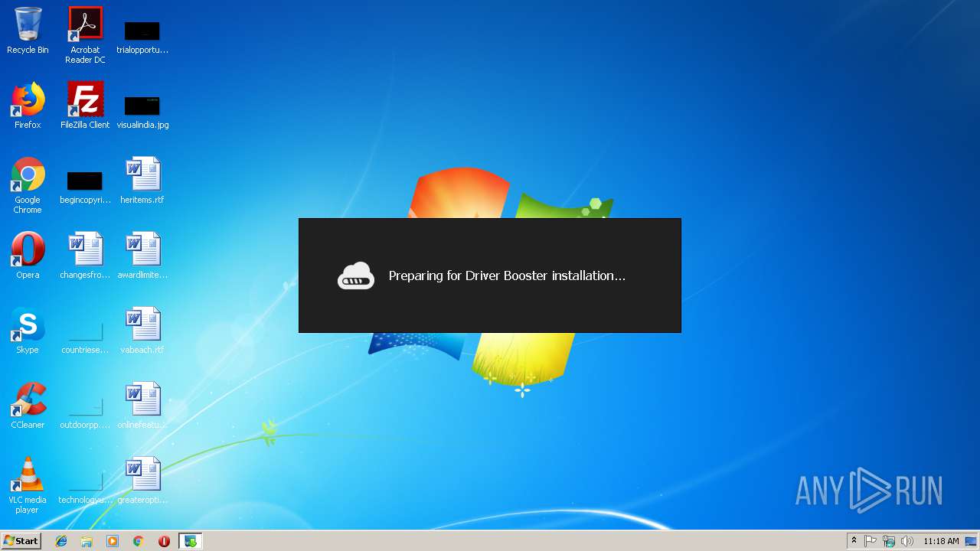The image size is (980, 551).
Task: Click the cloud download icon in the installer
Action: click(356, 275)
